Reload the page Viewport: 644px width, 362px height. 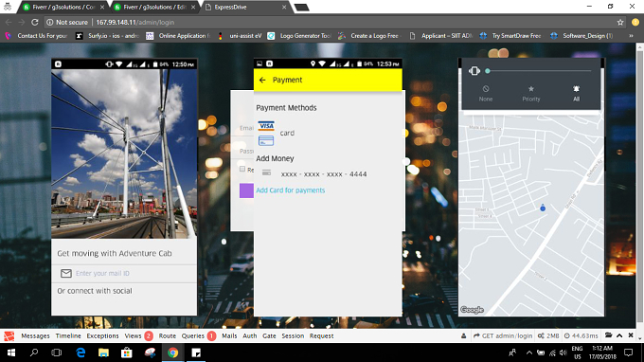pyautogui.click(x=35, y=22)
